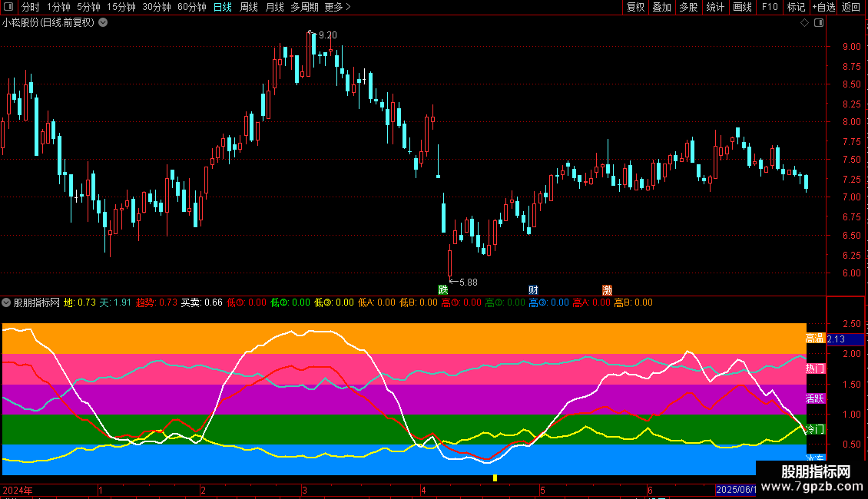Image resolution: width=868 pixels, height=499 pixels.
Task: Switch to 月线 monthly chart
Action: pos(274,7)
